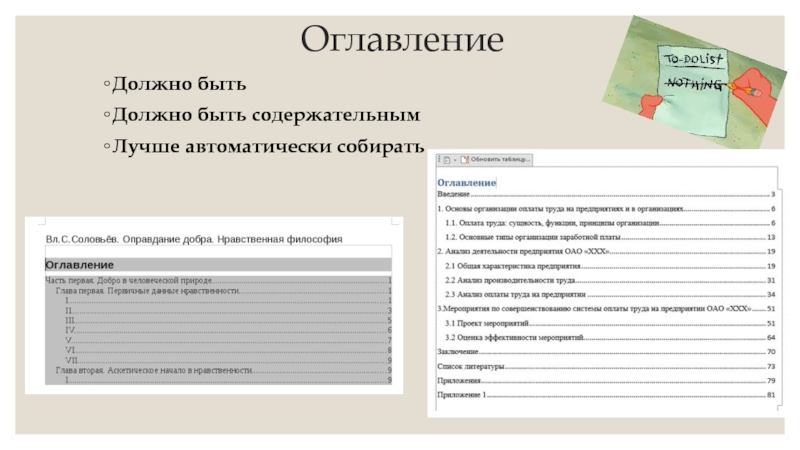The image size is (800, 450).
Task: Select the bullet 'Должно быть содержательным'
Action: (266, 115)
